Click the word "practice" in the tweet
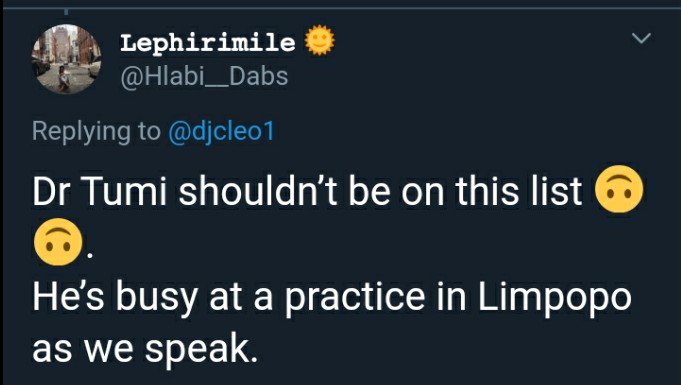 (x=355, y=299)
